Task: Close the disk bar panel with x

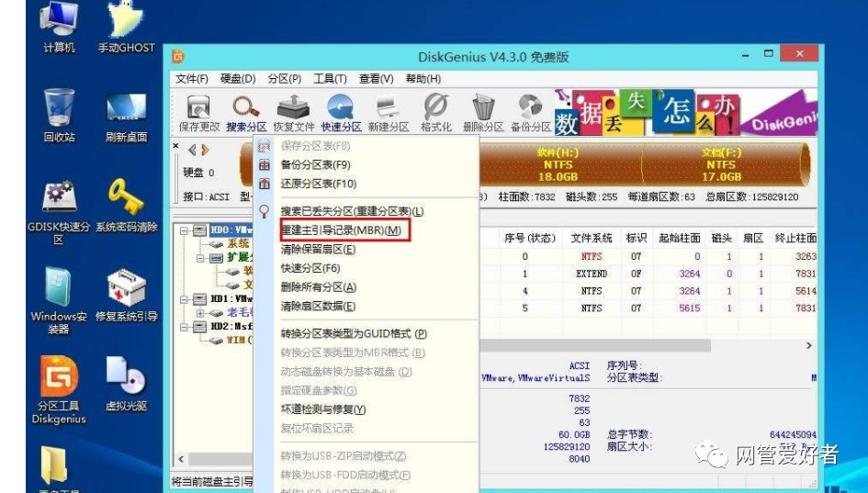Action: (x=176, y=146)
